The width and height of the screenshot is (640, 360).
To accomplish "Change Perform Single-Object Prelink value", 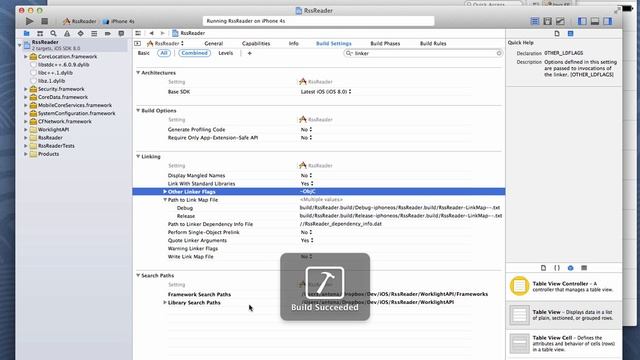I will click(307, 232).
